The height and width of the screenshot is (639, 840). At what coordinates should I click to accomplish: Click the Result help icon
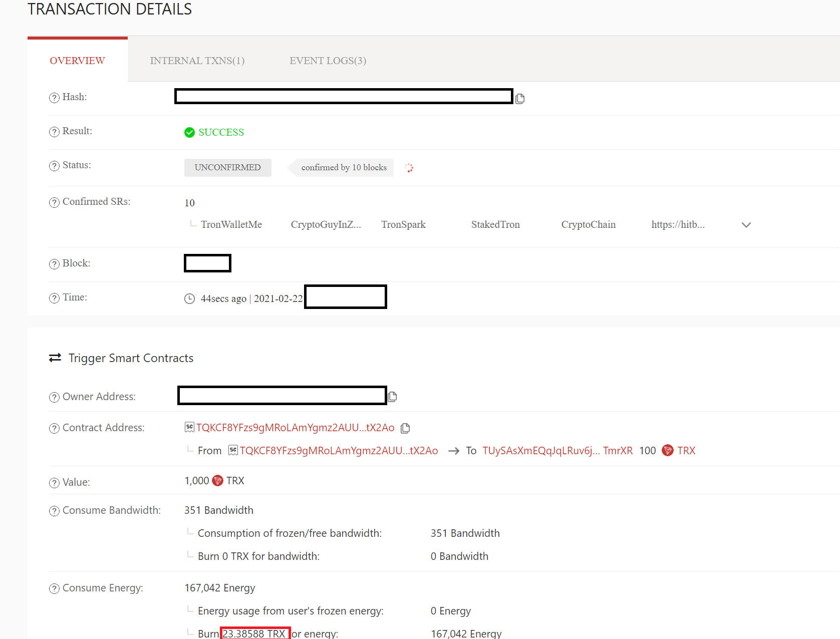click(x=54, y=132)
